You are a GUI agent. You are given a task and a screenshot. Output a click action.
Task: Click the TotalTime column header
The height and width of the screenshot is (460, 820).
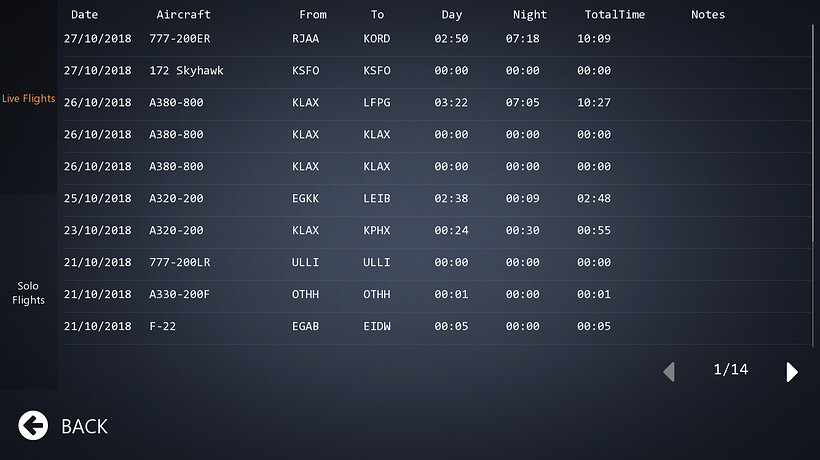pos(614,15)
